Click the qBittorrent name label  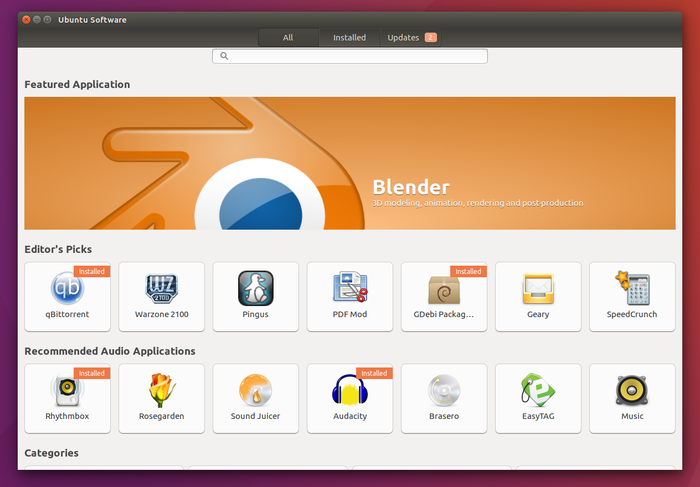click(67, 314)
